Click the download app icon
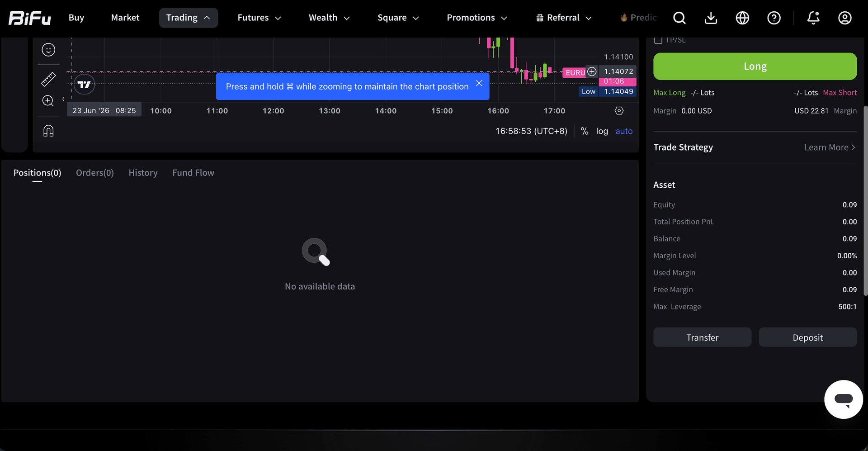868x451 pixels. pos(711,18)
